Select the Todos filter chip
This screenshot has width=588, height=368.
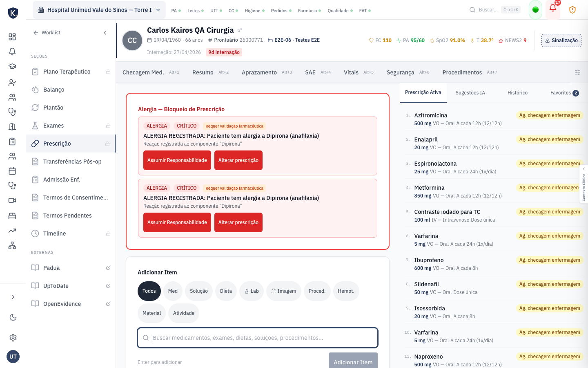pos(149,291)
